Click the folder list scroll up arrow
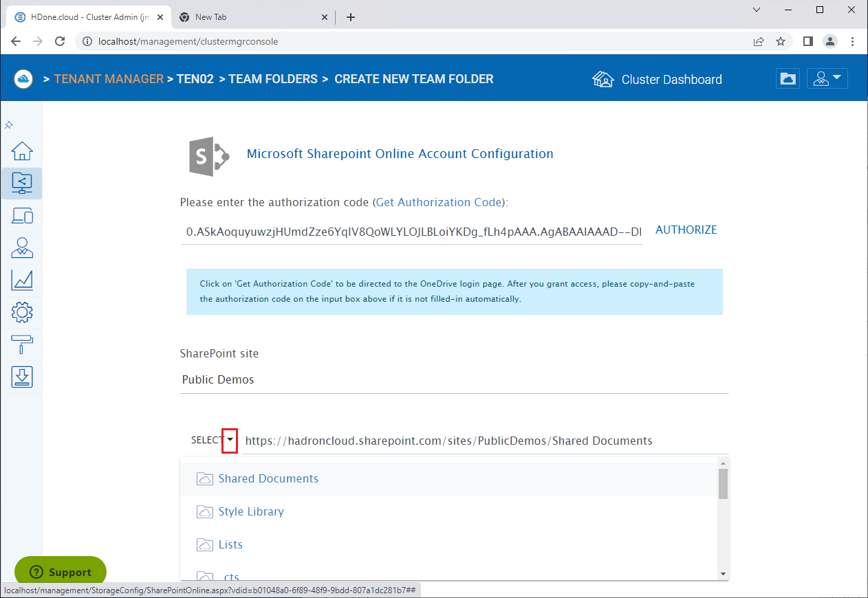The image size is (868, 598). [723, 463]
